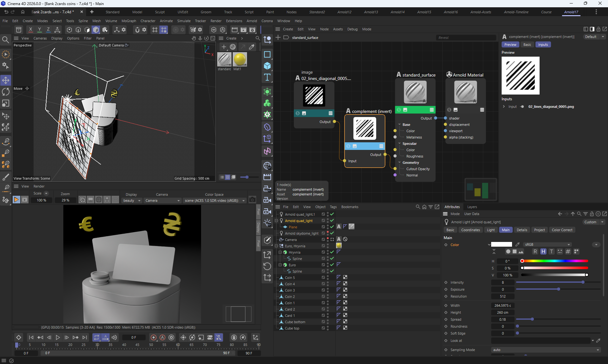The image size is (608, 364).
Task: Click the Text spline tool icon
Action: point(267,77)
